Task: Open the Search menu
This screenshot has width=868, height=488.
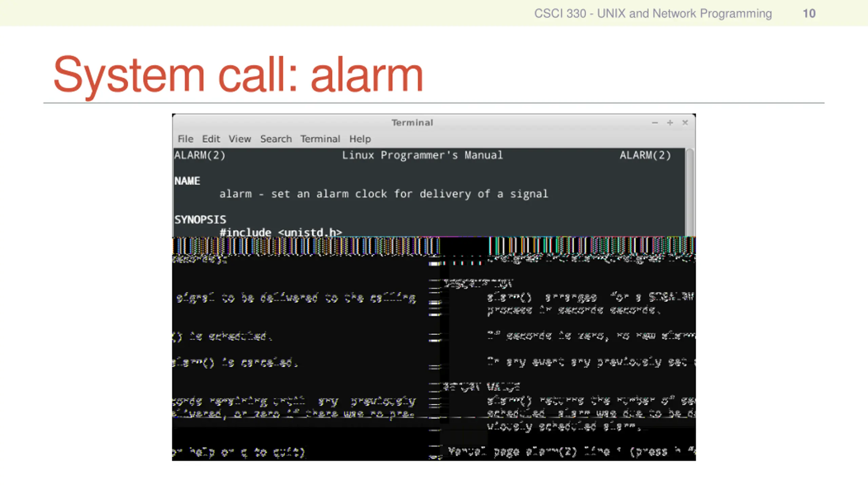Action: tap(276, 139)
